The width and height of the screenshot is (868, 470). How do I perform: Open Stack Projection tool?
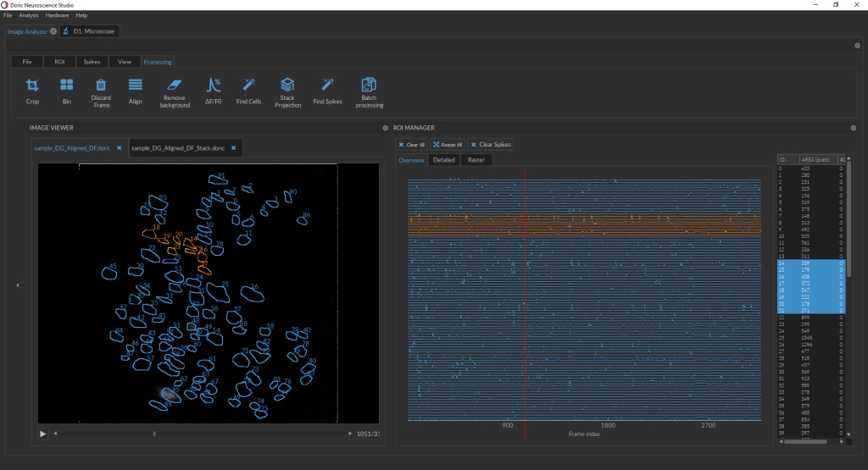point(287,86)
